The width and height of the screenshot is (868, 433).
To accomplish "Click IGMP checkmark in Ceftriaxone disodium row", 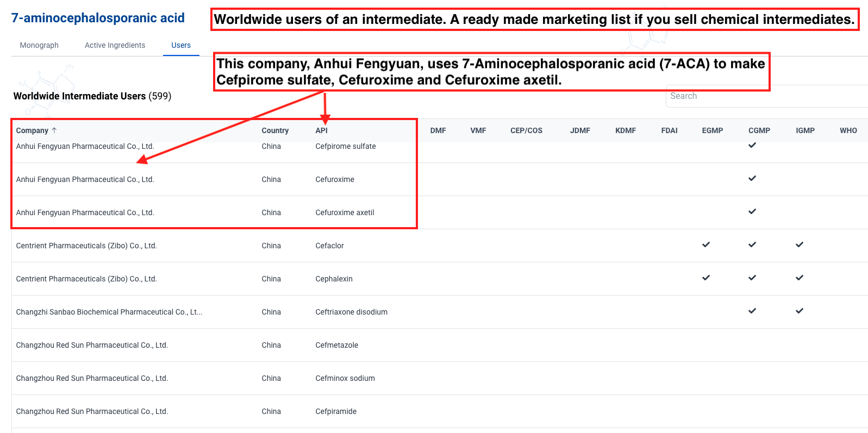I will (x=800, y=311).
